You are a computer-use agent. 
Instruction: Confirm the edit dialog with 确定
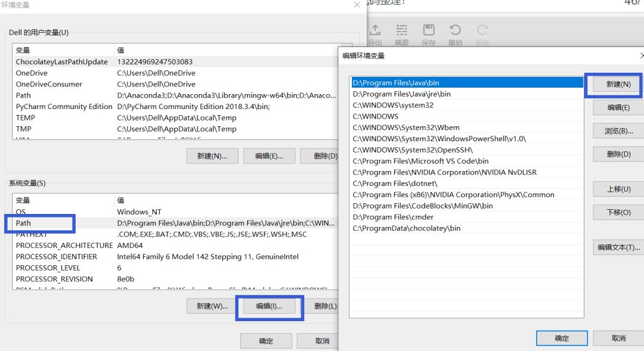pyautogui.click(x=562, y=338)
